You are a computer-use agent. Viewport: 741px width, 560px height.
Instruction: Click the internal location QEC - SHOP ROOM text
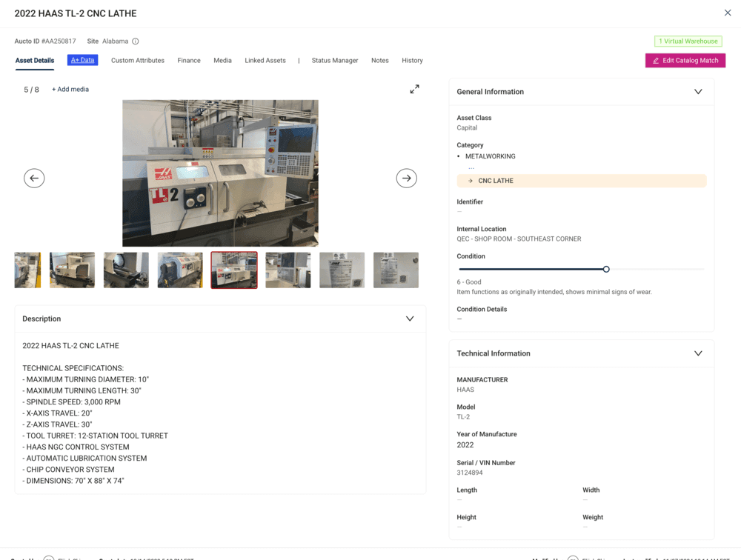click(519, 239)
